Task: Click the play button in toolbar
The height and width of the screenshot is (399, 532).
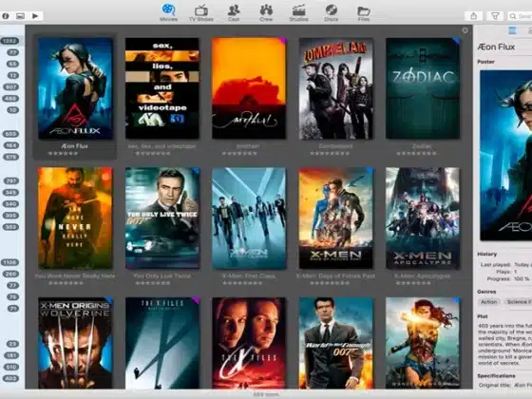Action: [35, 16]
